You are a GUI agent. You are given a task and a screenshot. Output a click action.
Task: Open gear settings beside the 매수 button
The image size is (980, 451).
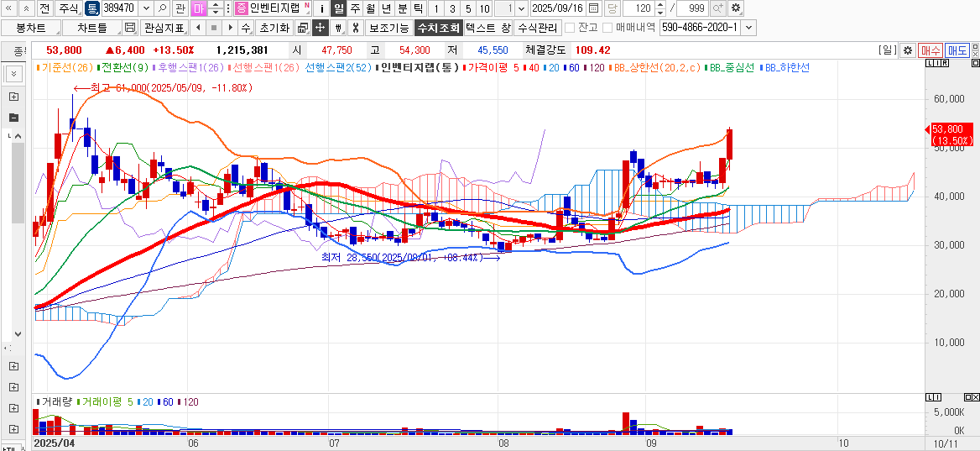907,50
